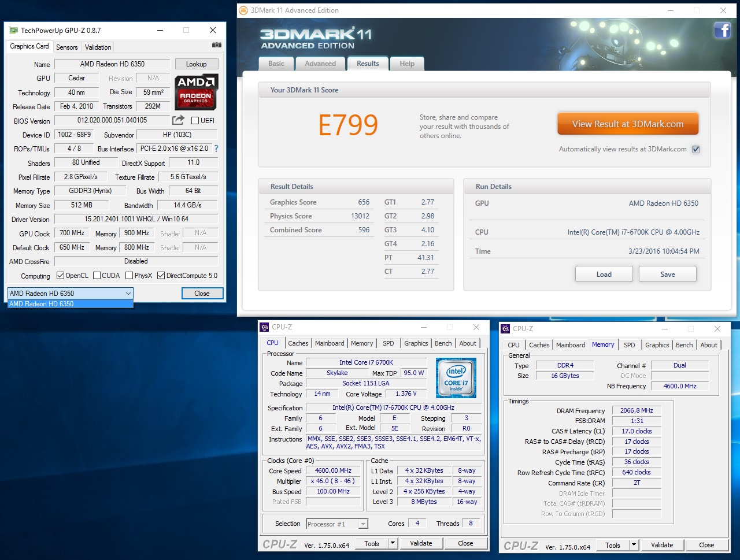Click the AMD Radeon Graphics logo
The width and height of the screenshot is (740, 560).
click(x=195, y=92)
